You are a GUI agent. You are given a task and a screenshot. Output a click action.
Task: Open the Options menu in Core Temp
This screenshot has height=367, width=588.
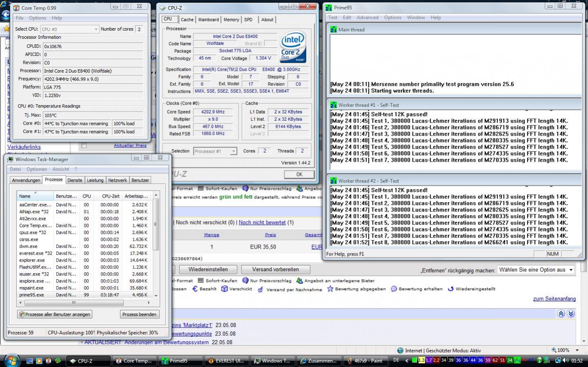point(37,18)
